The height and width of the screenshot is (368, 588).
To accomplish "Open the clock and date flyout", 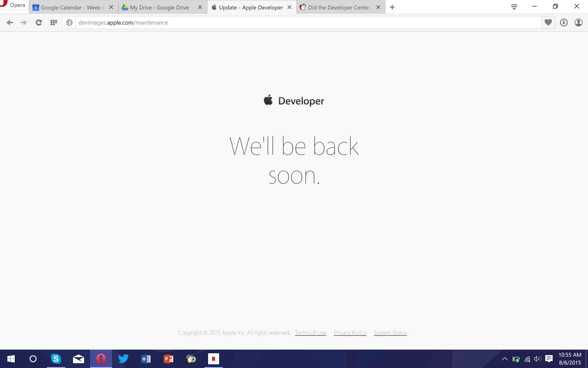I will click(x=570, y=359).
